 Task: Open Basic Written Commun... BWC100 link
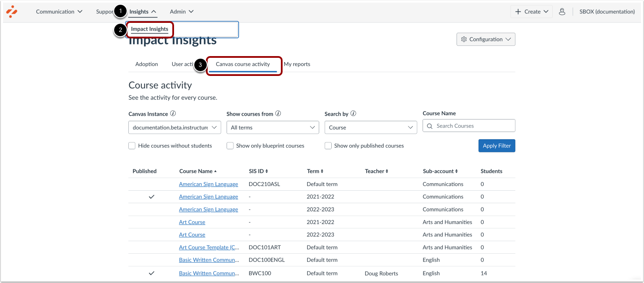click(x=208, y=274)
